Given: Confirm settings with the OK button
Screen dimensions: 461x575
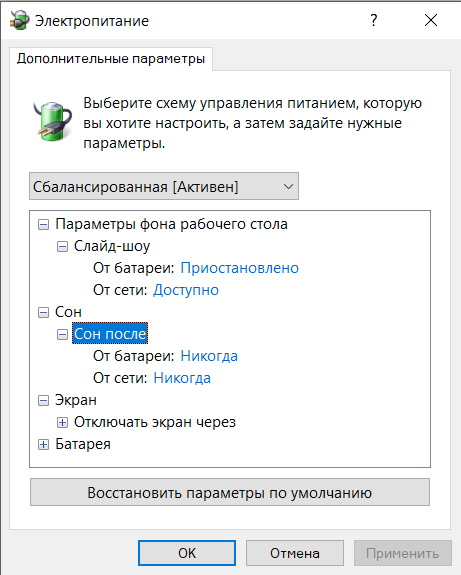Looking at the screenshot, I should [x=187, y=553].
